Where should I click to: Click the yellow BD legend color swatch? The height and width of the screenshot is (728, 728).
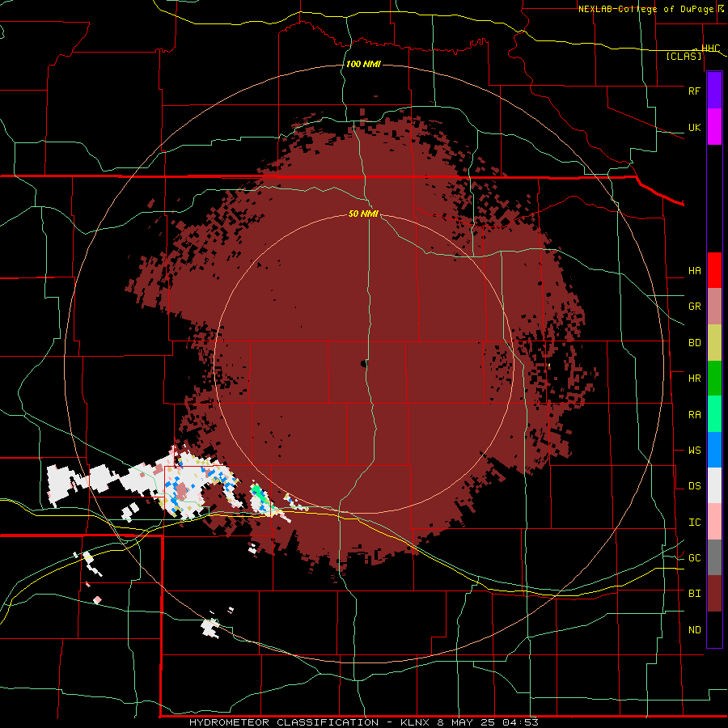714,343
